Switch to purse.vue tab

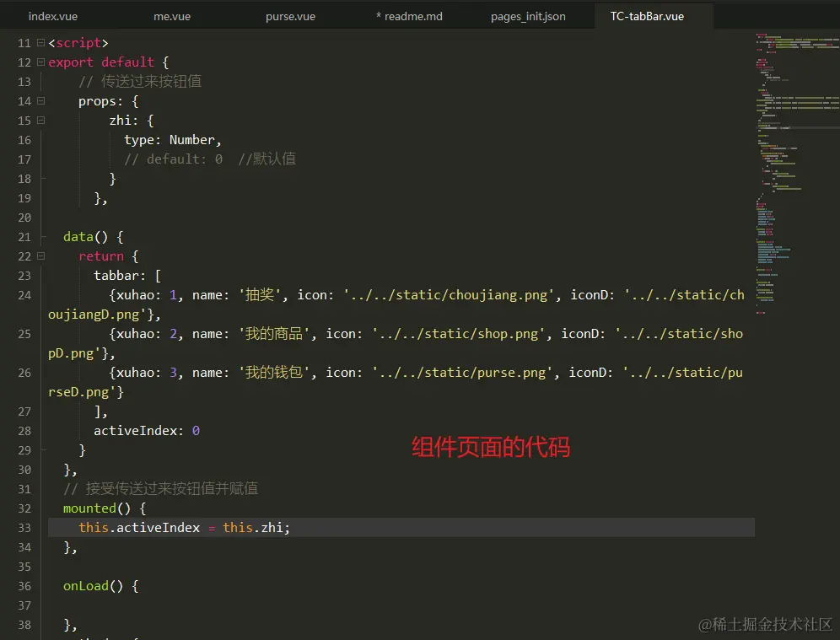tap(290, 16)
